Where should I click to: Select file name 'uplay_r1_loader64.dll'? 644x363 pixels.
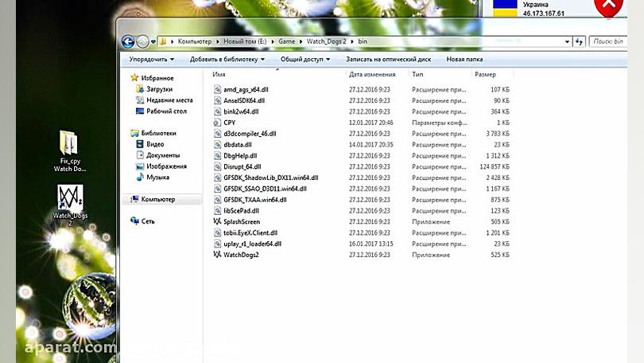click(252, 244)
